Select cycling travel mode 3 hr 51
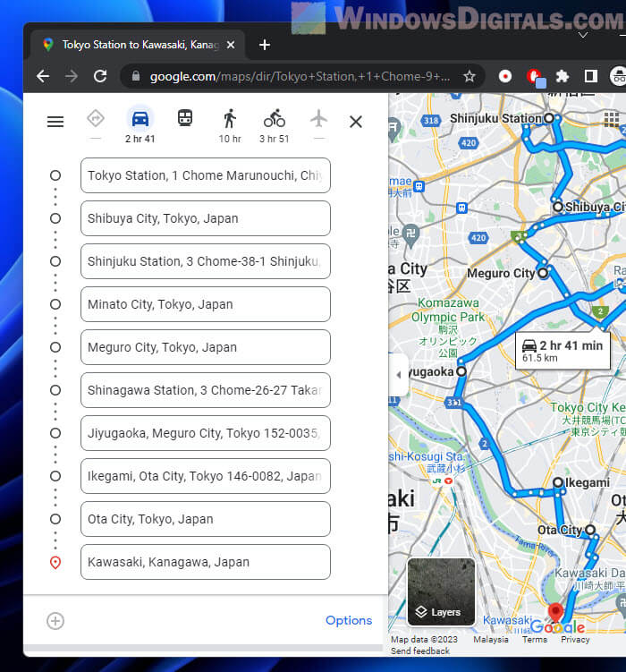 pos(275,125)
